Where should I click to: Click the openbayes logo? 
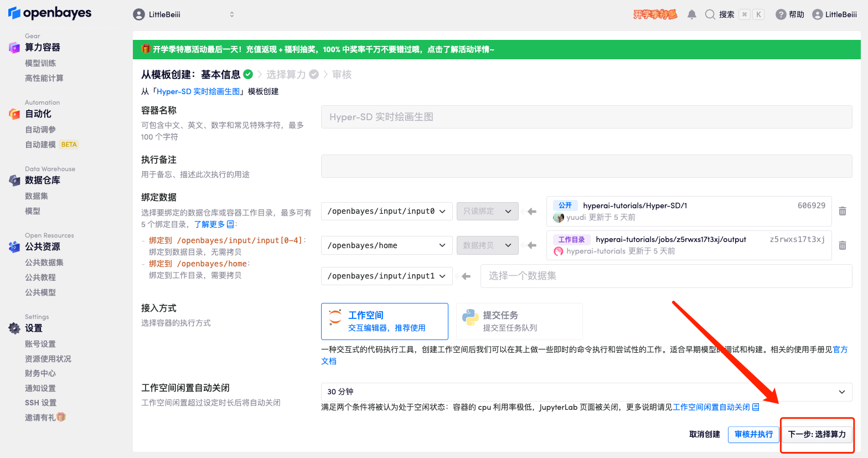coord(50,13)
